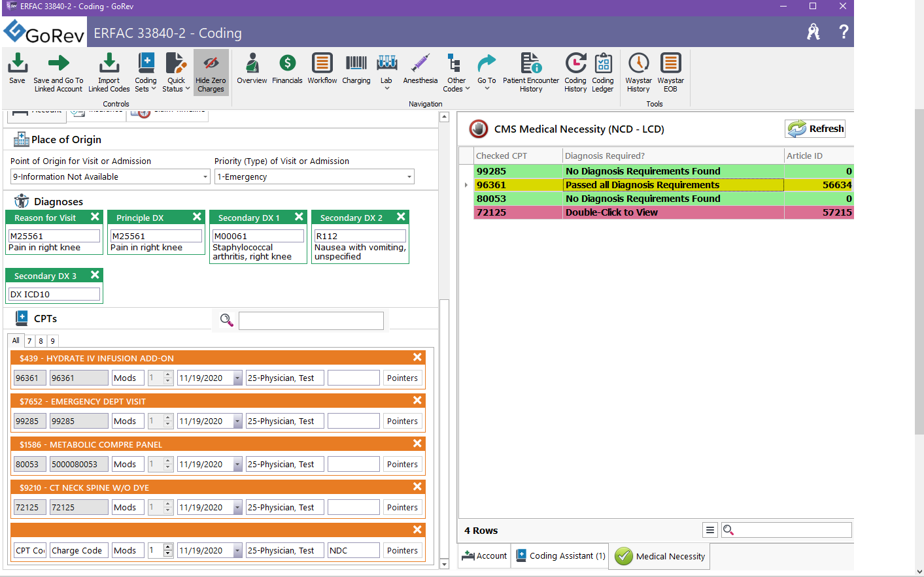Click Mods for CPT 72125
This screenshot has height=577, width=924.
click(x=128, y=507)
